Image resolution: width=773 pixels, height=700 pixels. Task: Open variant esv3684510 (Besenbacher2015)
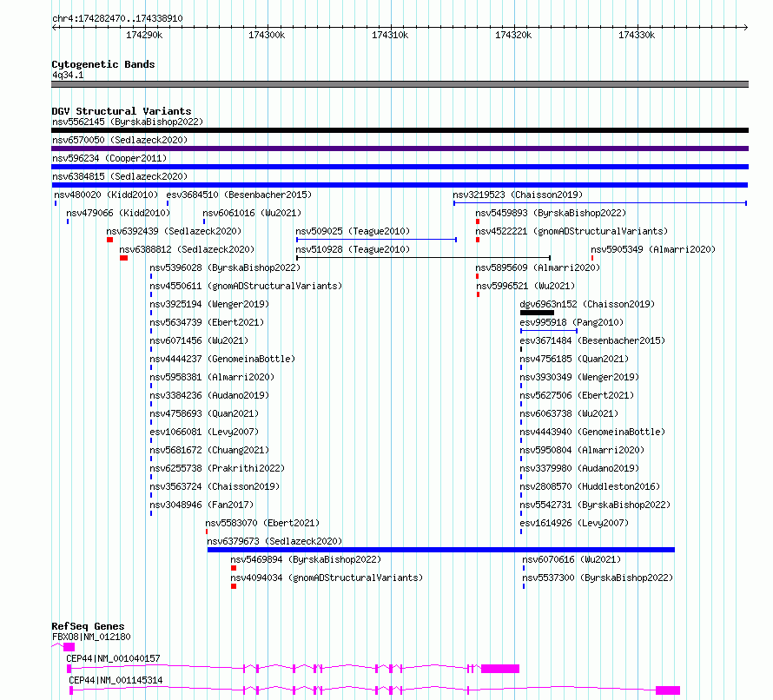coord(239,195)
